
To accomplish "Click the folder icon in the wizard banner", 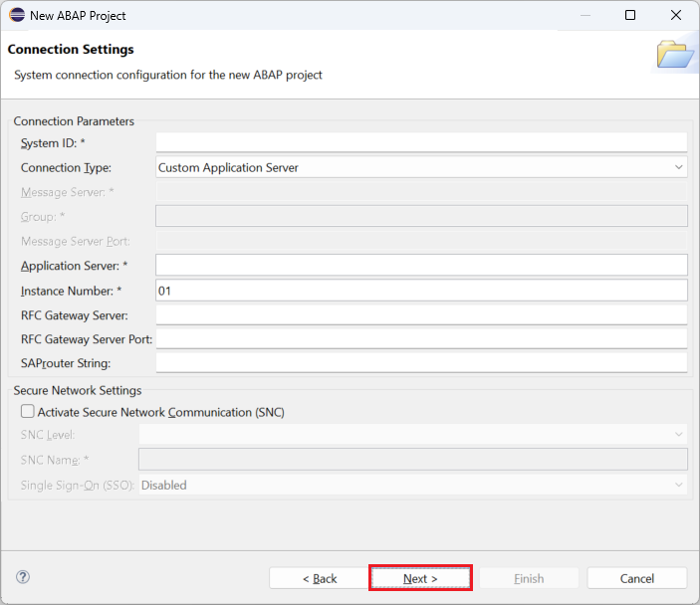I will pos(675,55).
